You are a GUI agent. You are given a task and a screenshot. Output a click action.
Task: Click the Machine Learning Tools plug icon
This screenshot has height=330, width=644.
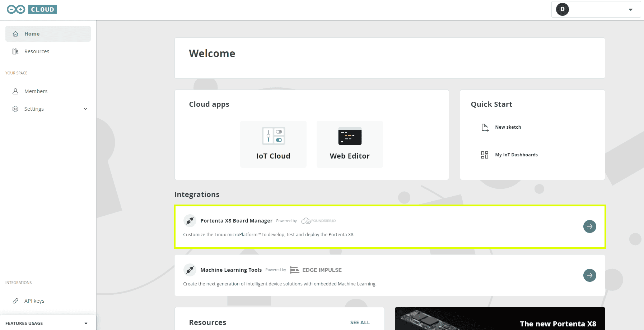coord(190,270)
